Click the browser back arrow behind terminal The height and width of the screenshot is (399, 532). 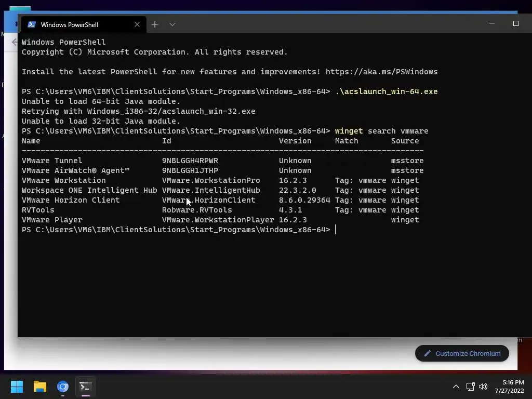14,42
